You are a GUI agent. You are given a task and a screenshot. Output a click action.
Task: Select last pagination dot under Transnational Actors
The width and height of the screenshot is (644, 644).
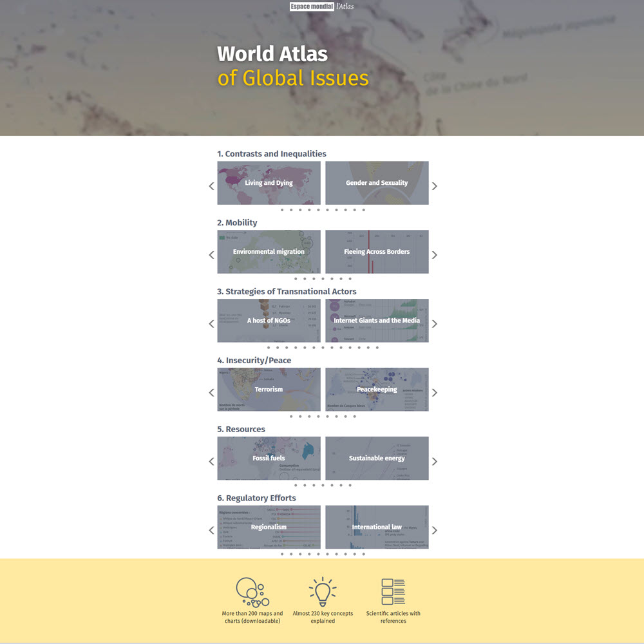[x=377, y=348]
